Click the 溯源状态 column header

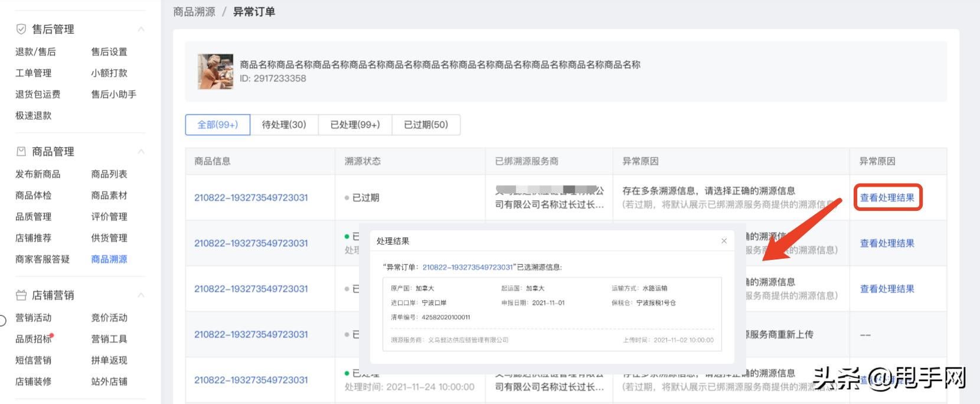(x=362, y=161)
